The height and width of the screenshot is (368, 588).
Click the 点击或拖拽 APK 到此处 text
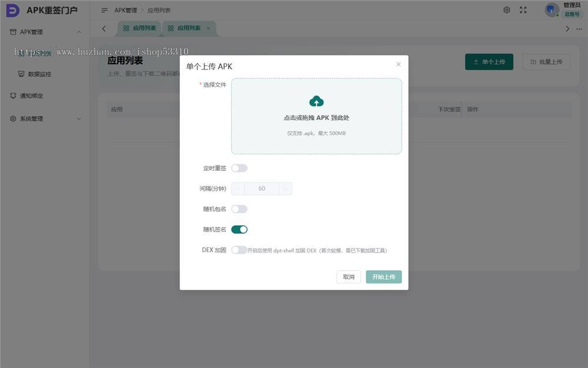pyautogui.click(x=316, y=118)
